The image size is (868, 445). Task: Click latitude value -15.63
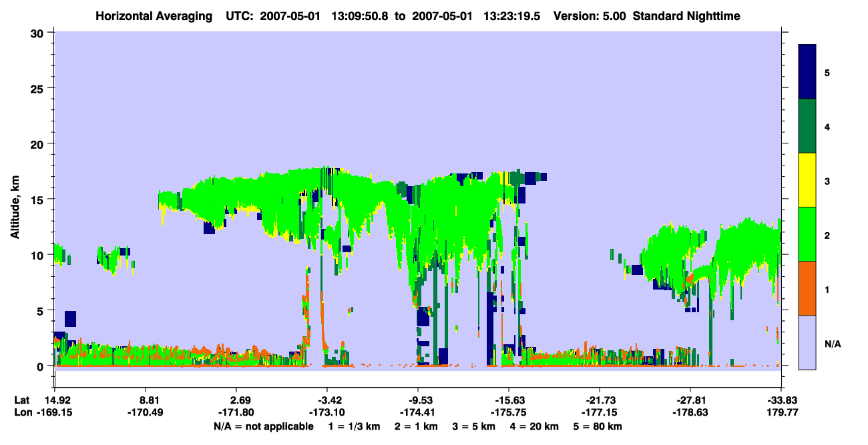point(509,400)
